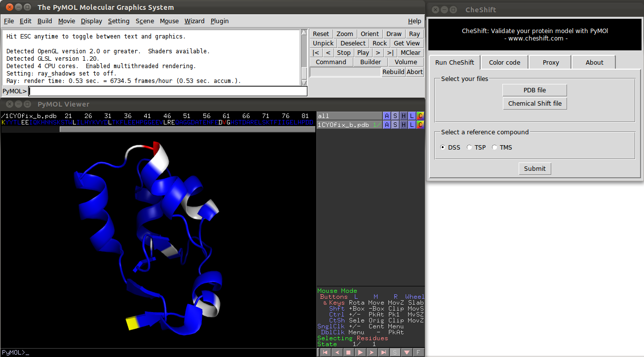The image size is (644, 357).
Task: Open Color menu for 1CYOfix_b.pdb
Action: pos(420,125)
